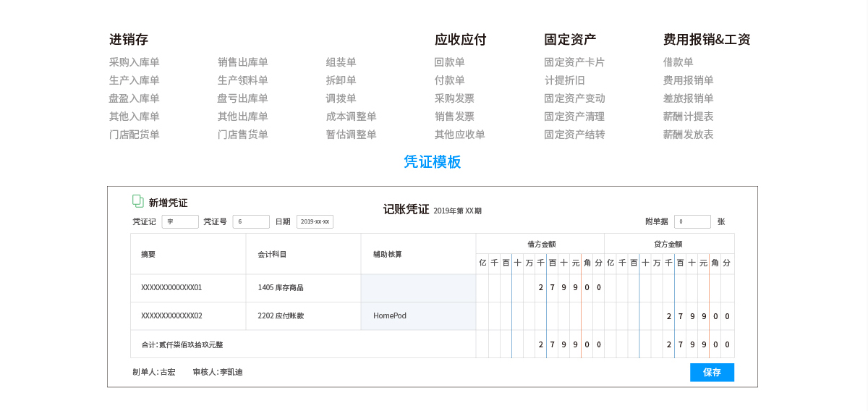Click the green new voucher document icon
The width and height of the screenshot is (868, 411).
137,201
